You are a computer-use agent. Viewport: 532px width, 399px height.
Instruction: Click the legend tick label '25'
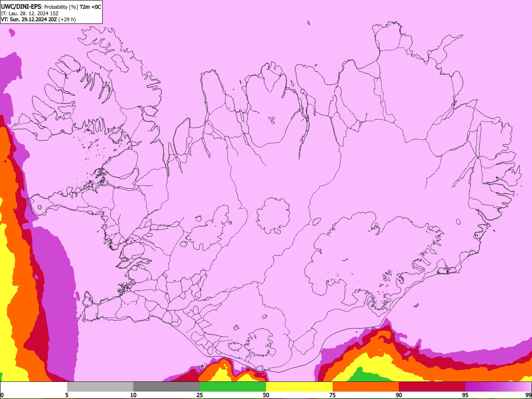200,395
